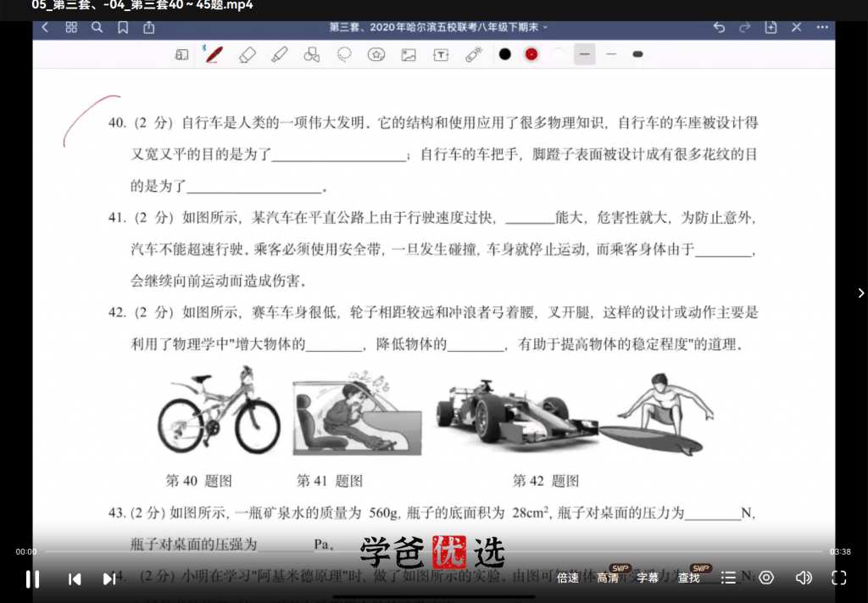Select the Highlighter tool
The height and width of the screenshot is (603, 868).
[279, 54]
